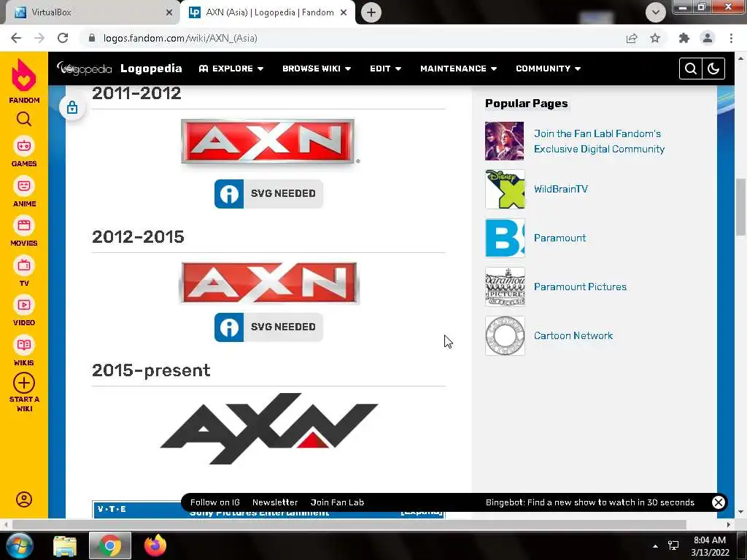Open the 2012-2015 AXN logo image
This screenshot has width=747, height=560.
(x=268, y=283)
